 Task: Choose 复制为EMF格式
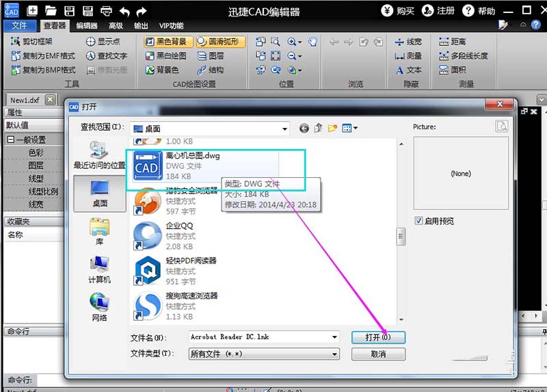[43, 56]
